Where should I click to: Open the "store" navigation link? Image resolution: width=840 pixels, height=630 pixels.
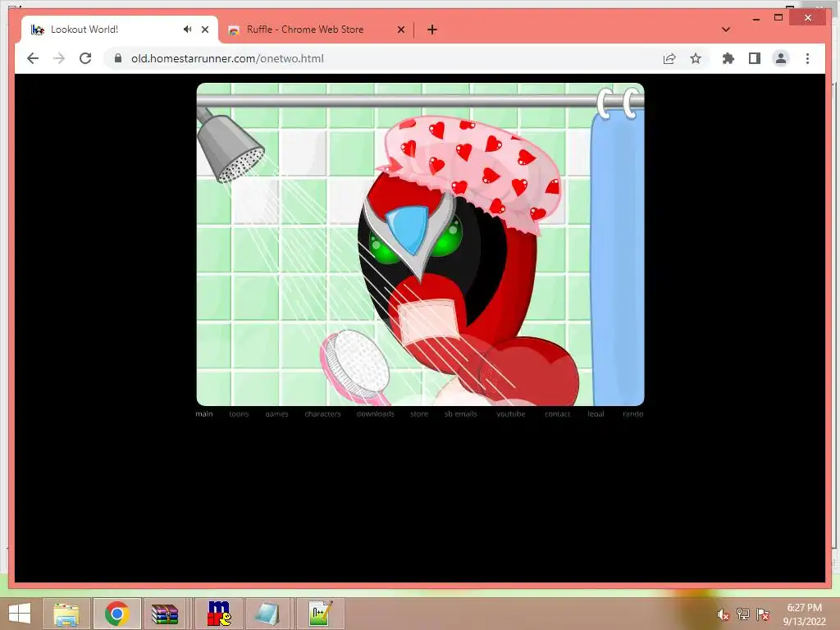coord(419,413)
